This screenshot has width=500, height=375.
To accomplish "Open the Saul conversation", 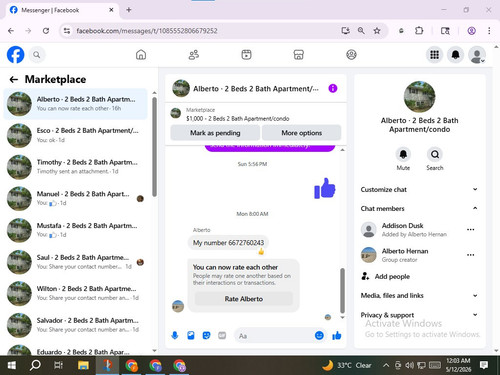I will pos(75,262).
